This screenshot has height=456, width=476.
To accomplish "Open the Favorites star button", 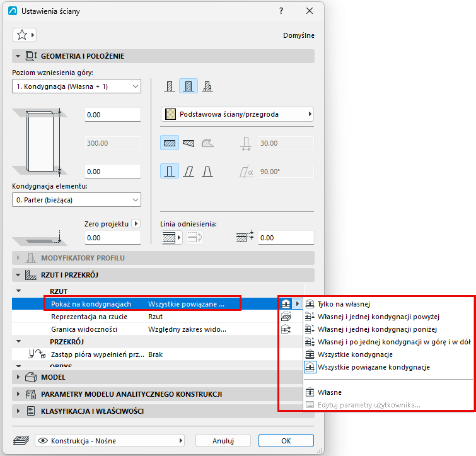I will 25,35.
